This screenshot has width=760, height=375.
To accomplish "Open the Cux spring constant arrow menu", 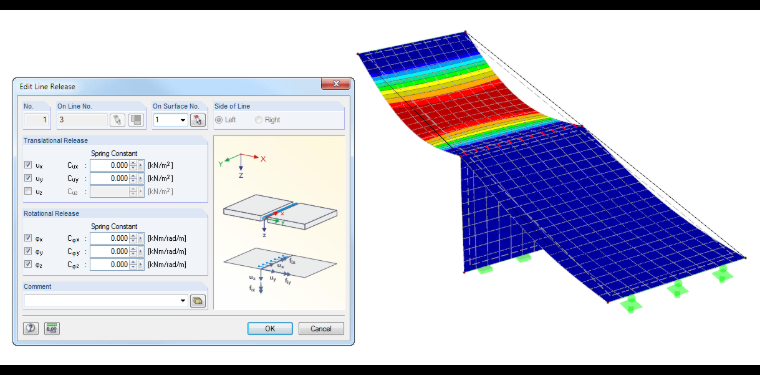I will 141,165.
